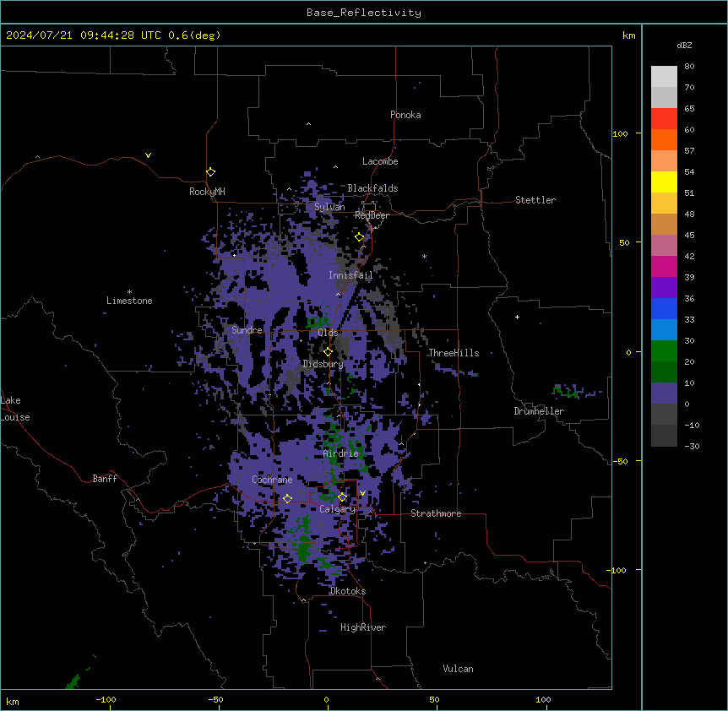
Task: Click the Olds town label
Action: click(328, 333)
